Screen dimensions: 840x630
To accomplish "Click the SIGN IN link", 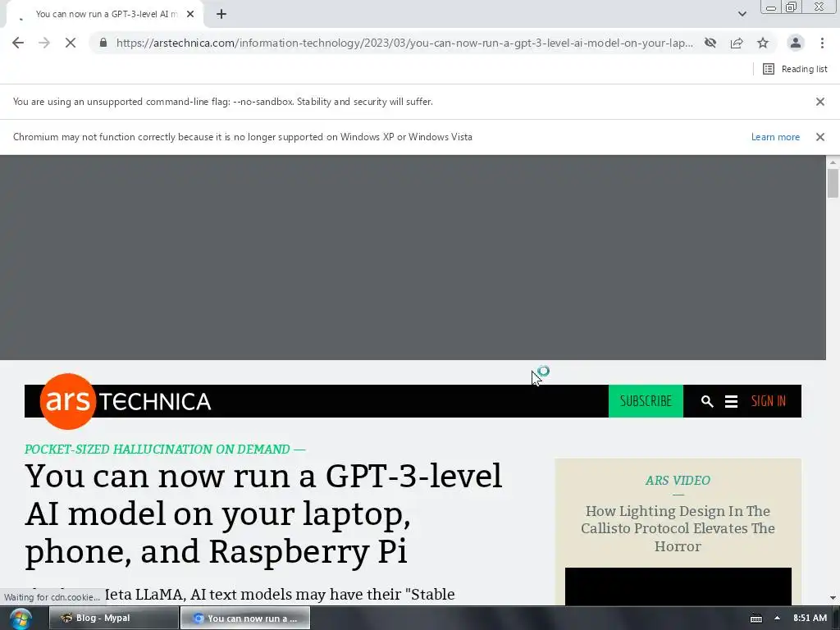I will pyautogui.click(x=768, y=401).
